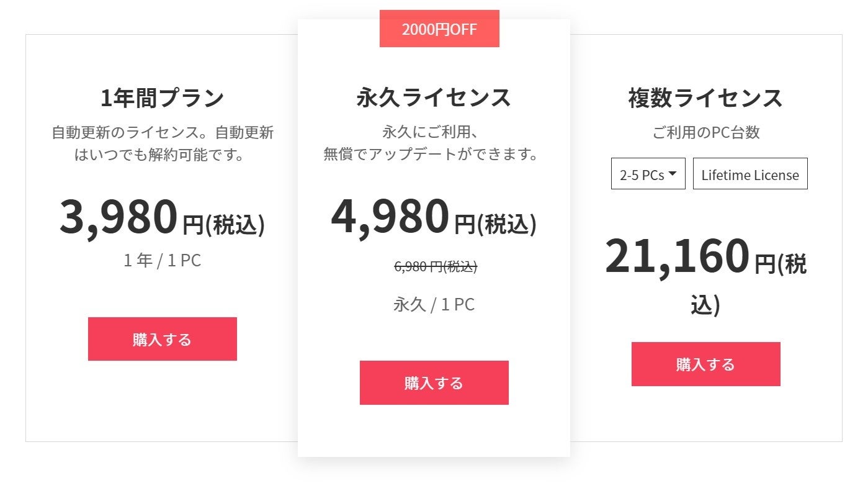Screen dimensions: 868x483
Task: Click 購入する under the 複数ライセンス plan
Action: click(x=705, y=364)
